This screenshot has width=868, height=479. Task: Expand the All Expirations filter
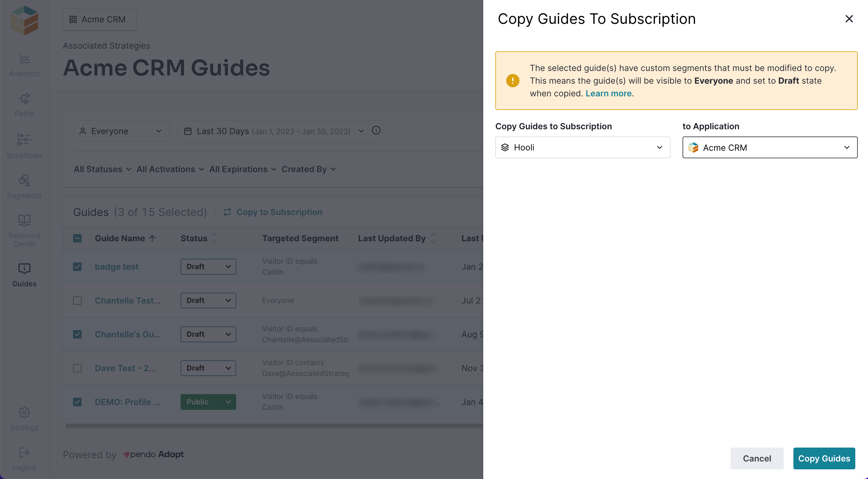243,169
